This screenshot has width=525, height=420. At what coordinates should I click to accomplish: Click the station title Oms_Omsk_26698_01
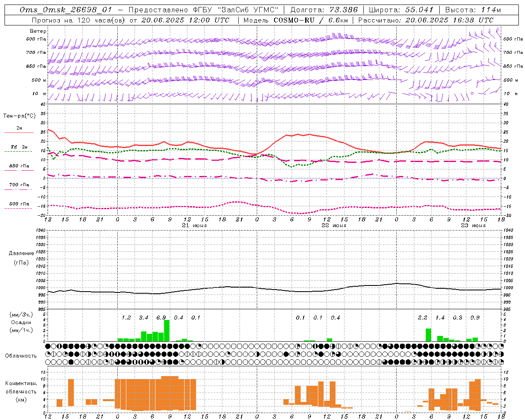click(66, 10)
